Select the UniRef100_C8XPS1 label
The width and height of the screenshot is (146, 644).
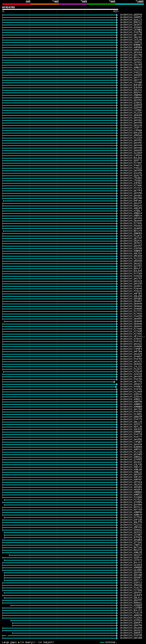coord(131,42)
